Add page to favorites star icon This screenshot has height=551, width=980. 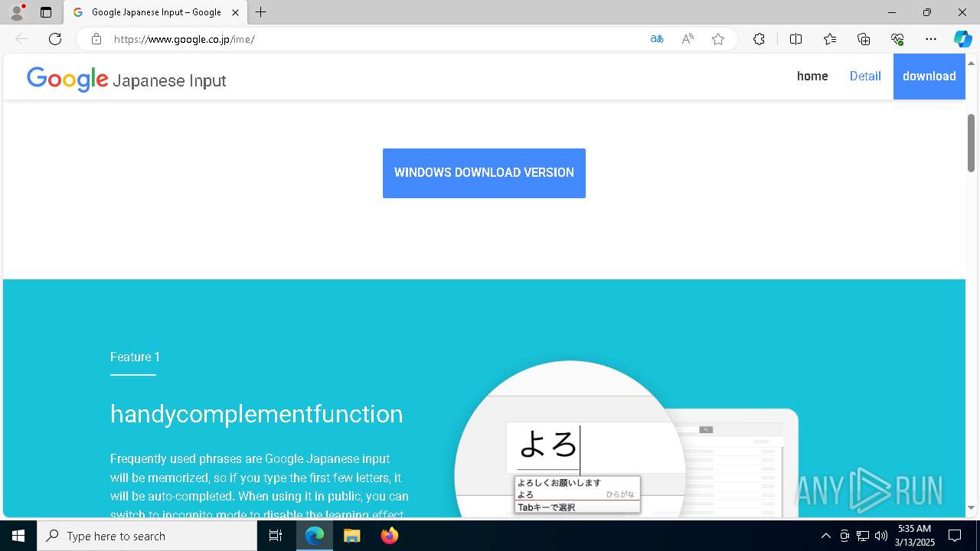tap(718, 39)
